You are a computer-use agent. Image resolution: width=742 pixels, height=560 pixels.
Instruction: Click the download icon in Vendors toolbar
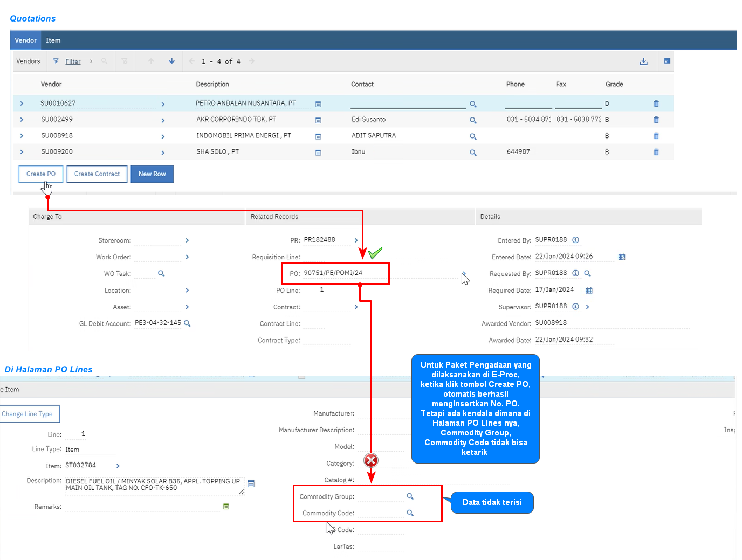pos(643,61)
